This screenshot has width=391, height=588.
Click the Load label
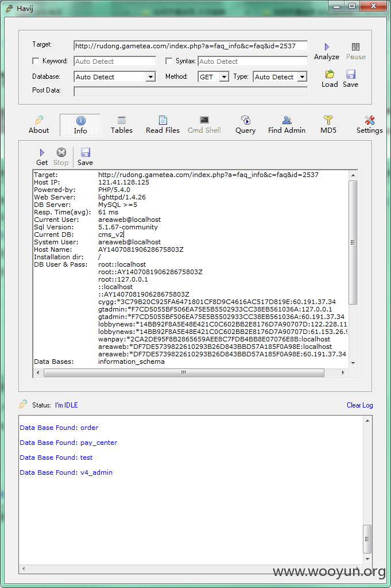click(330, 84)
